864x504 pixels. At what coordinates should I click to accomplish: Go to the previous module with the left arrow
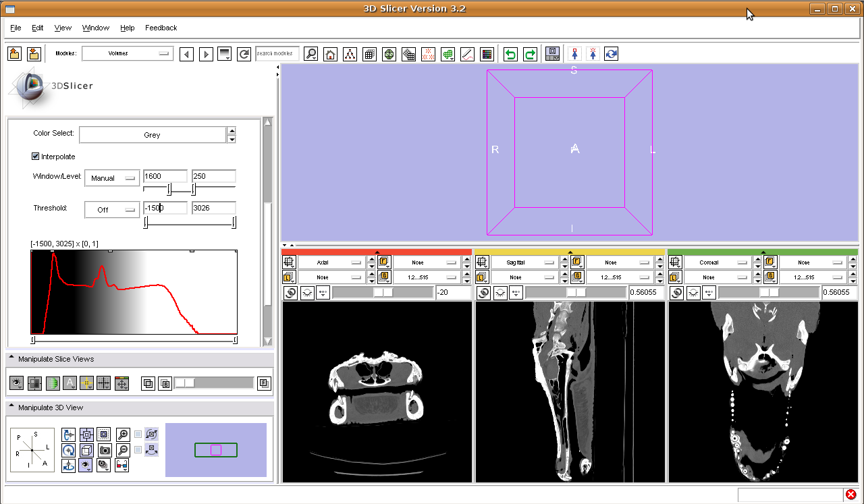click(x=187, y=54)
